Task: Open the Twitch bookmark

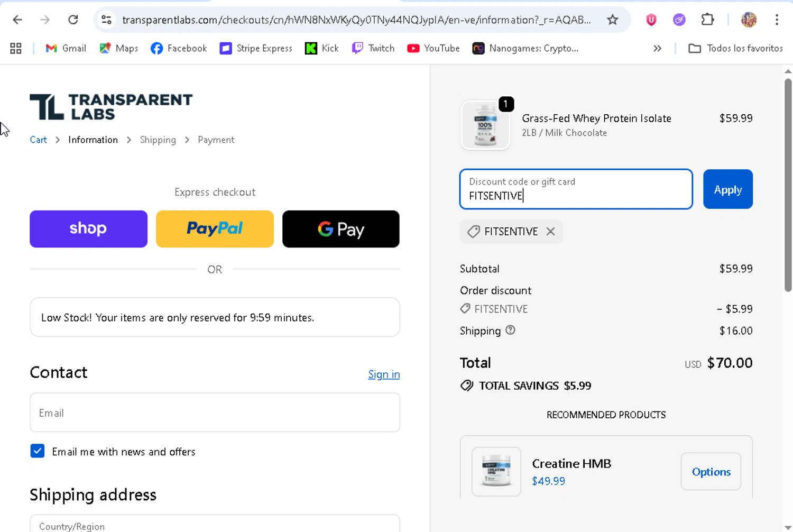Action: point(373,48)
